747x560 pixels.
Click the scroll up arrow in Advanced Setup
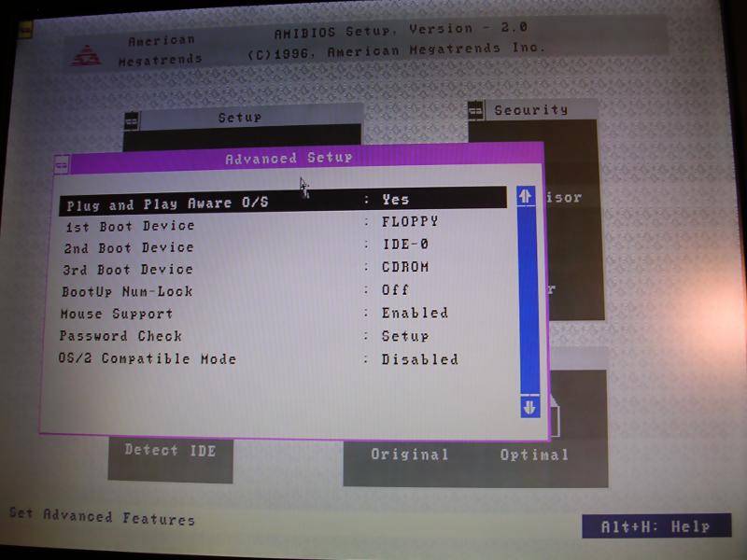coord(526,196)
